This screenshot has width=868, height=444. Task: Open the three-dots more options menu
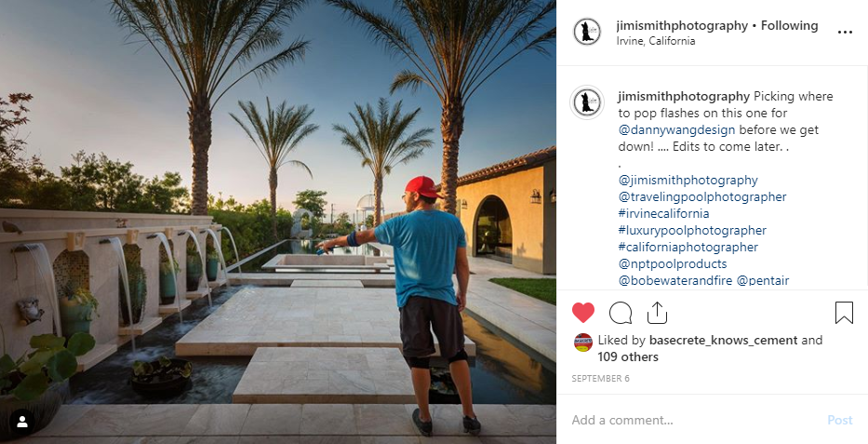point(845,32)
